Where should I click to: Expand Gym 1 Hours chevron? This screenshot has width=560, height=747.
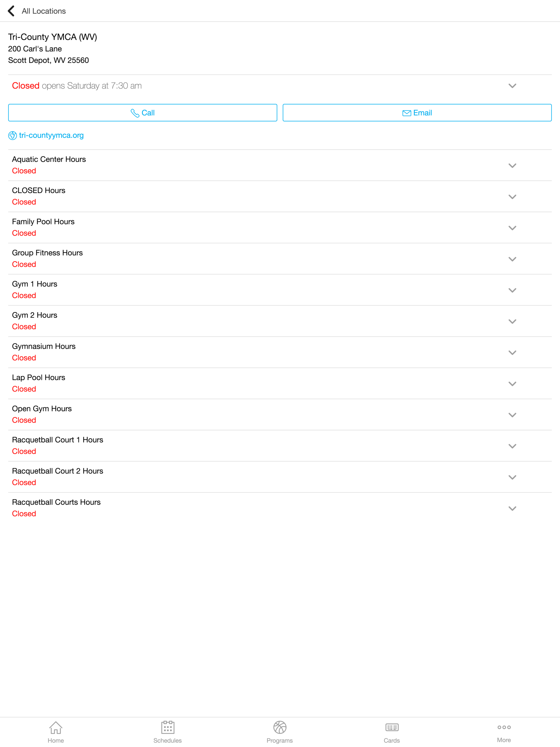(x=512, y=290)
